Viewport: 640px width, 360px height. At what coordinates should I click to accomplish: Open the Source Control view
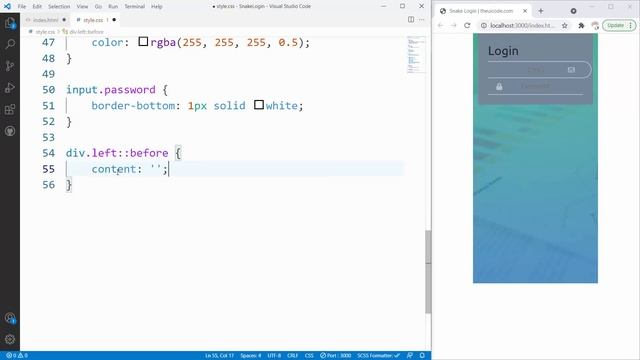coord(10,66)
